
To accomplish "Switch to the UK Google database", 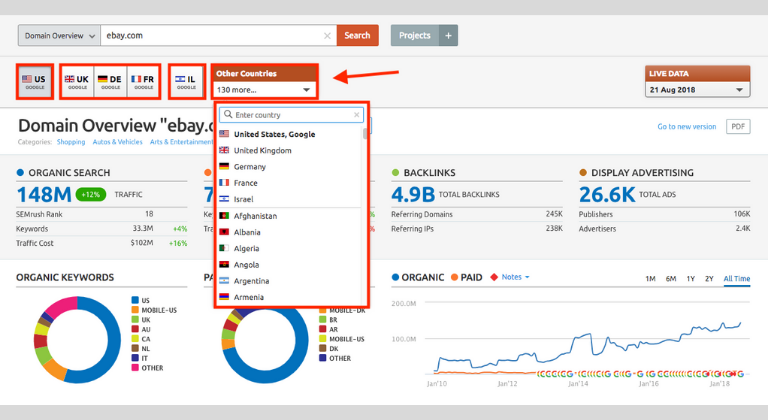I will tap(77, 81).
